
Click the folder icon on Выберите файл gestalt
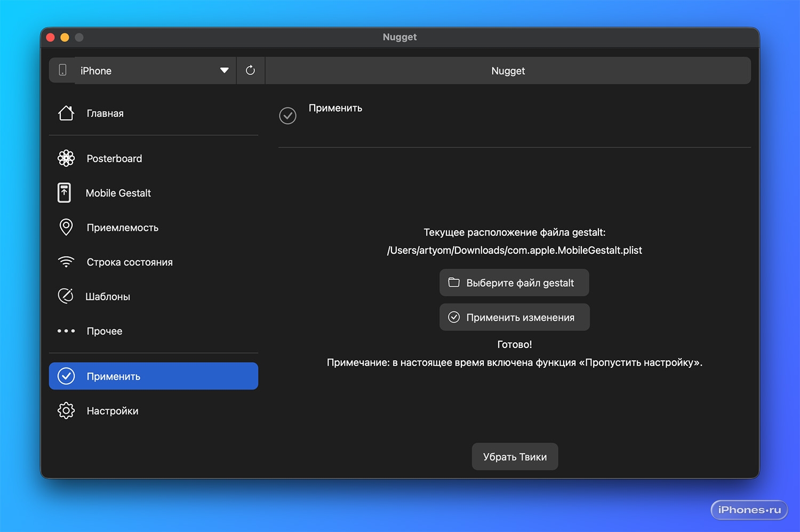(x=454, y=282)
